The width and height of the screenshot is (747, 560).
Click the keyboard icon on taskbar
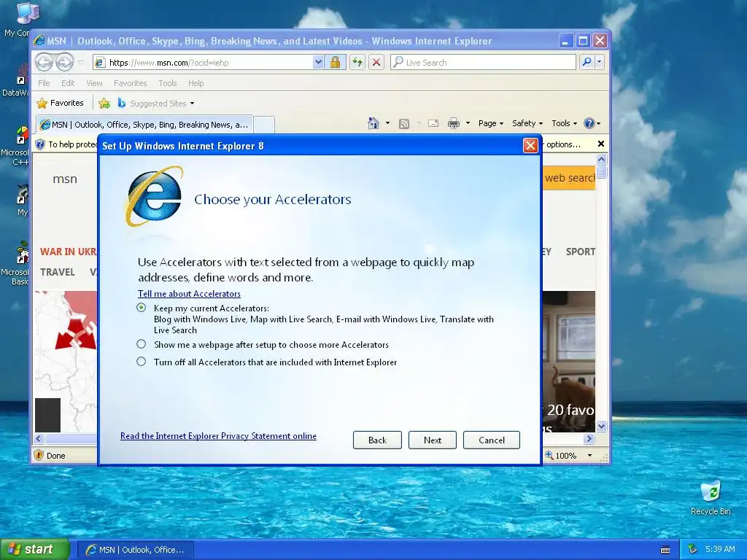pos(665,550)
